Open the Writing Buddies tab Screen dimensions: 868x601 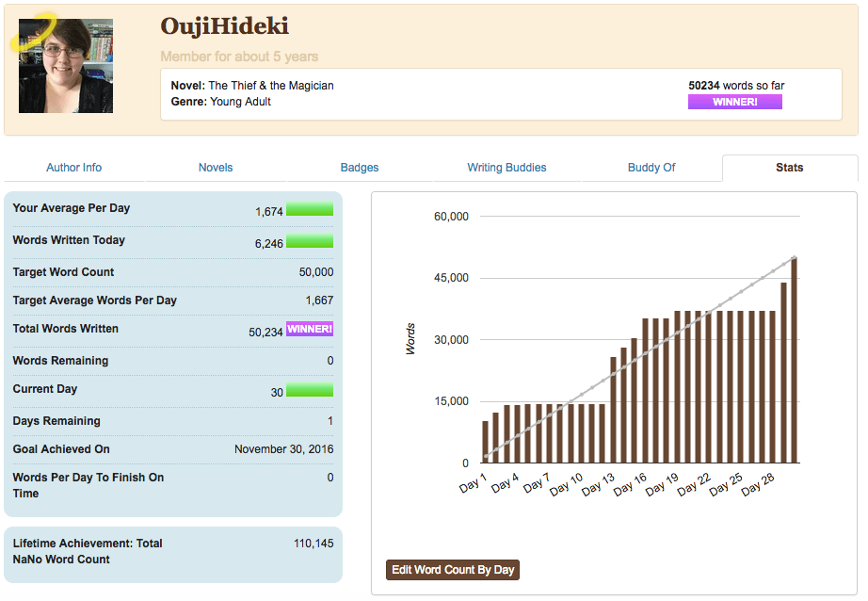click(506, 168)
